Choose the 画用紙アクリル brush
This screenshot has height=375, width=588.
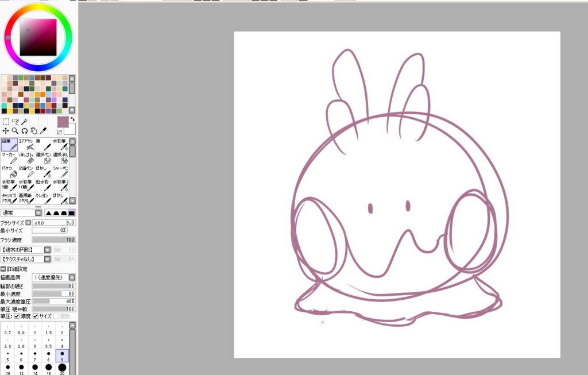[26, 198]
